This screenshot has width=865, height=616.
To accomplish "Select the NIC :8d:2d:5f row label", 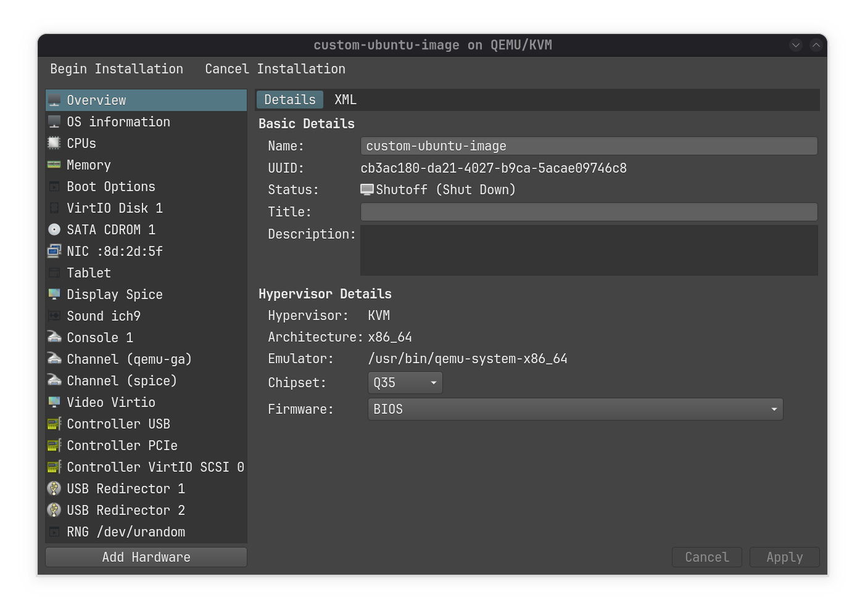I will tap(115, 252).
